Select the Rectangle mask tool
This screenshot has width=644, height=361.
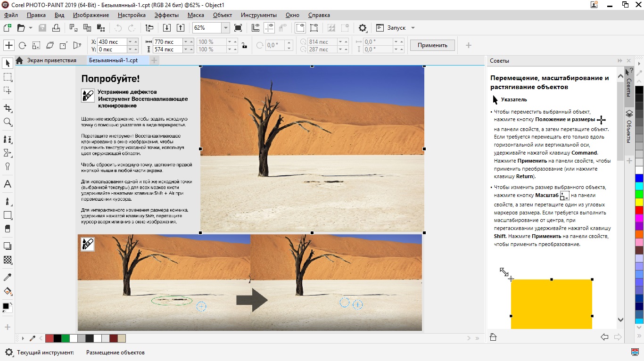coord(8,77)
